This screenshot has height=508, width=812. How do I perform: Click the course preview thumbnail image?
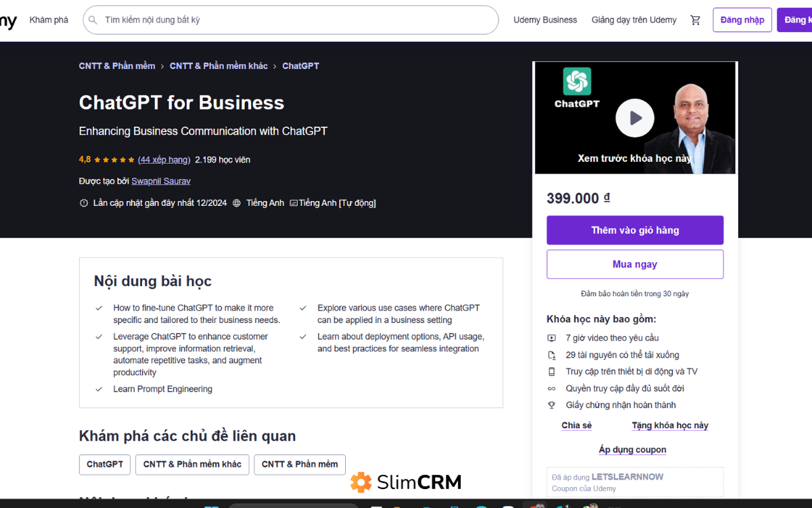635,118
